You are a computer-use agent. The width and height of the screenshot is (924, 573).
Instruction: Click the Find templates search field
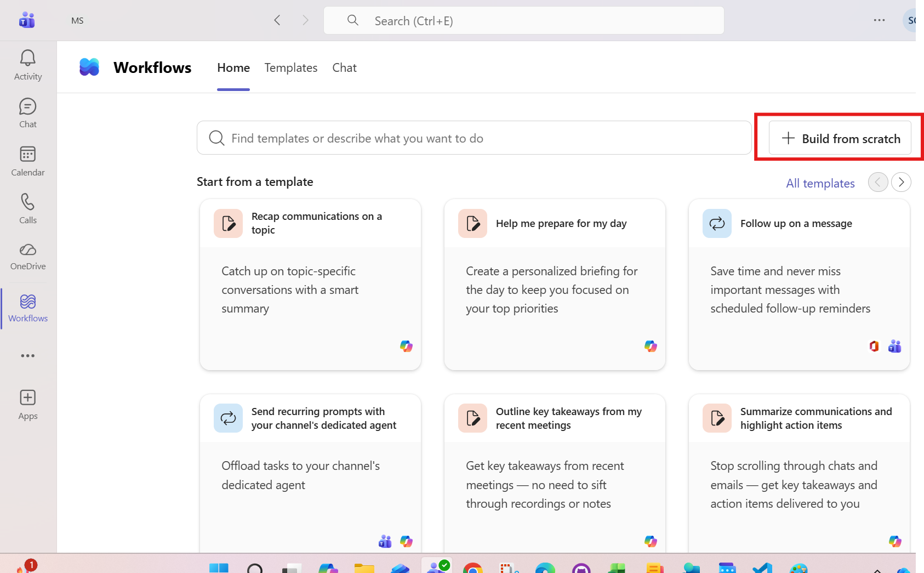[x=474, y=138]
